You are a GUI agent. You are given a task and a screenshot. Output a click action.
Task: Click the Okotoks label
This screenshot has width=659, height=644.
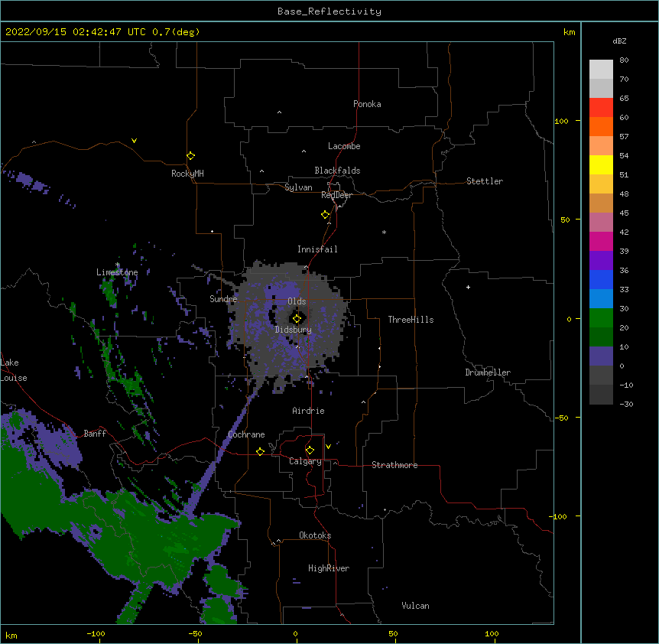(x=315, y=535)
